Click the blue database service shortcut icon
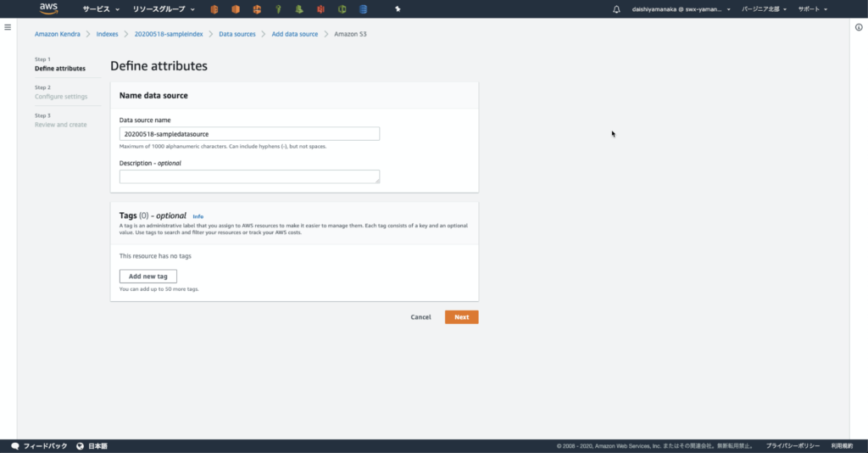 [363, 9]
